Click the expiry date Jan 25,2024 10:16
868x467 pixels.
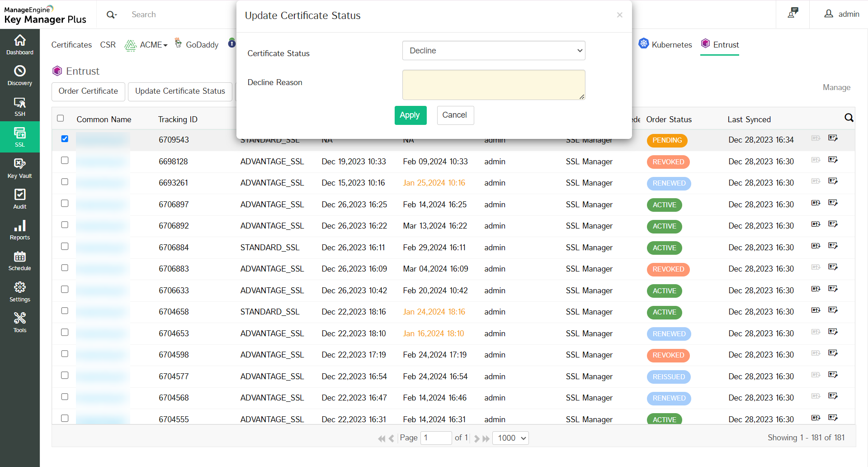[434, 183]
